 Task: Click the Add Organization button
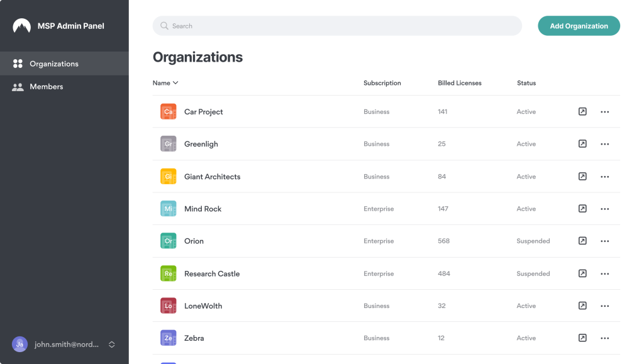pos(579,26)
